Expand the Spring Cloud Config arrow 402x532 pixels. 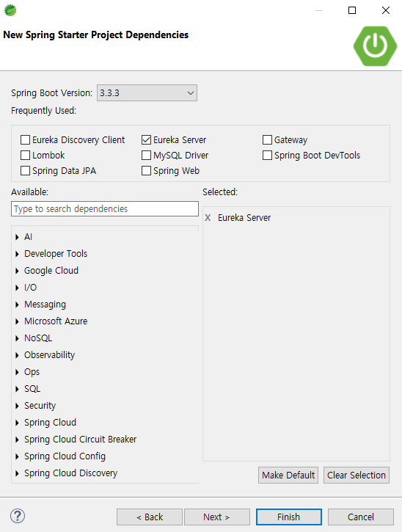click(x=17, y=456)
